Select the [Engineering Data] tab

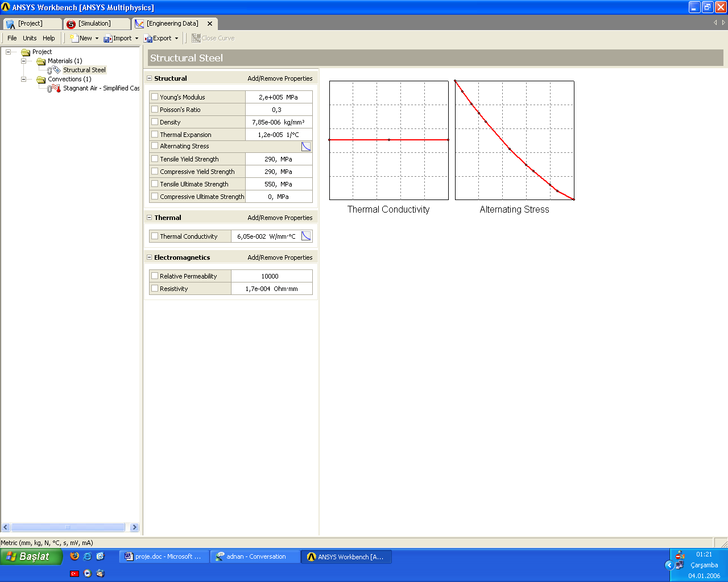click(174, 24)
